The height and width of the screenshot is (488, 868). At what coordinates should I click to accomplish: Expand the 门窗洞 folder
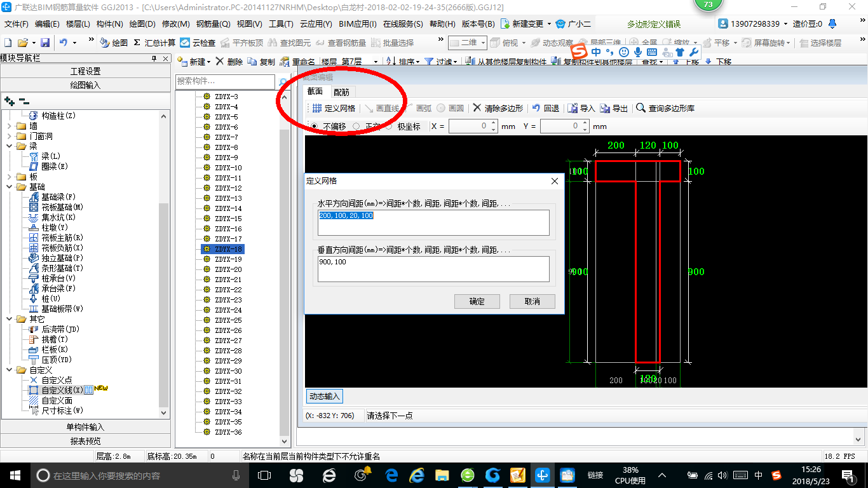10,136
